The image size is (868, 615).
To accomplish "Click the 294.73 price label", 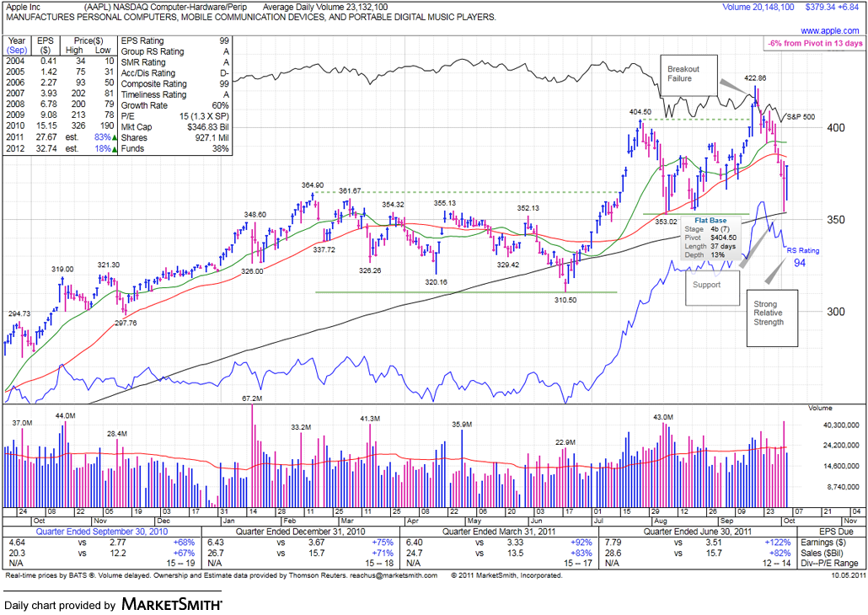I will click(x=19, y=314).
